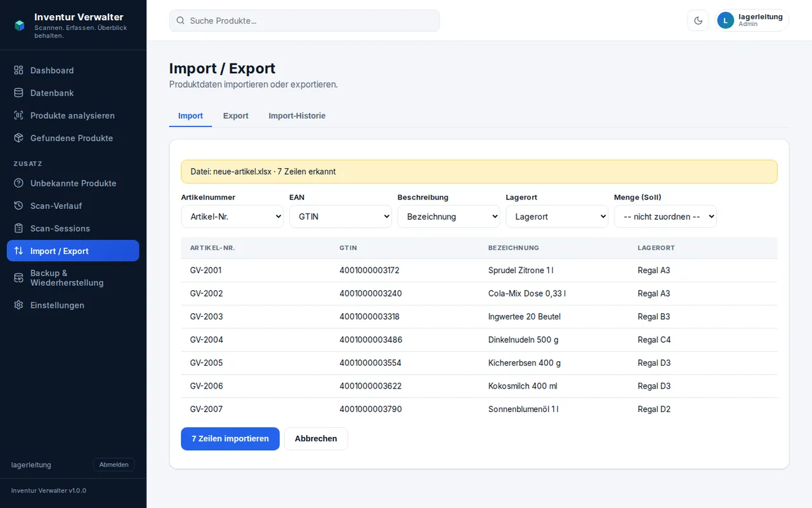
Task: Click the Abbrechen button
Action: (316, 439)
